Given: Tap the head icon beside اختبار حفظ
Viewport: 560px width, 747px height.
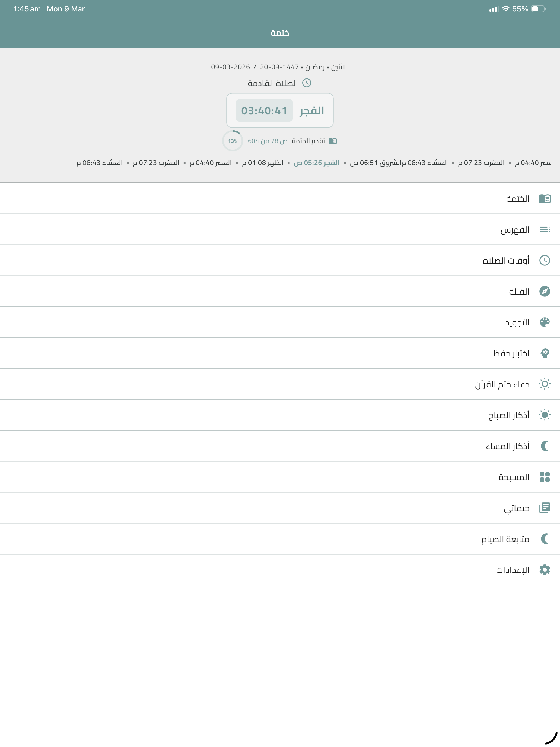Looking at the screenshot, I should [x=545, y=353].
